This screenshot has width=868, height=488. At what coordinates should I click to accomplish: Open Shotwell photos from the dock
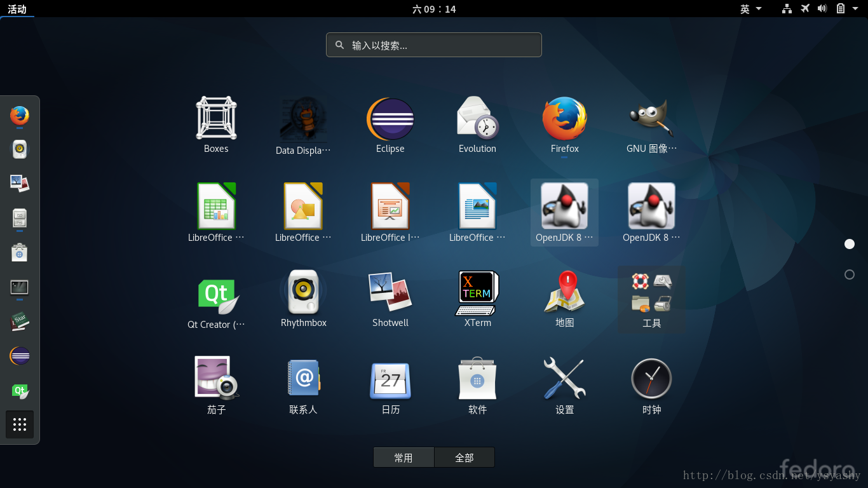coord(20,184)
